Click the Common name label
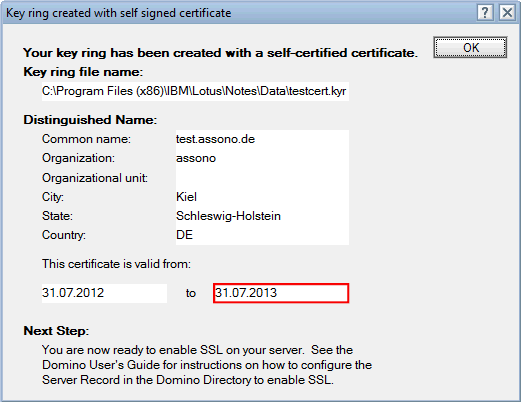Image resolution: width=522 pixels, height=402 pixels. (x=86, y=139)
